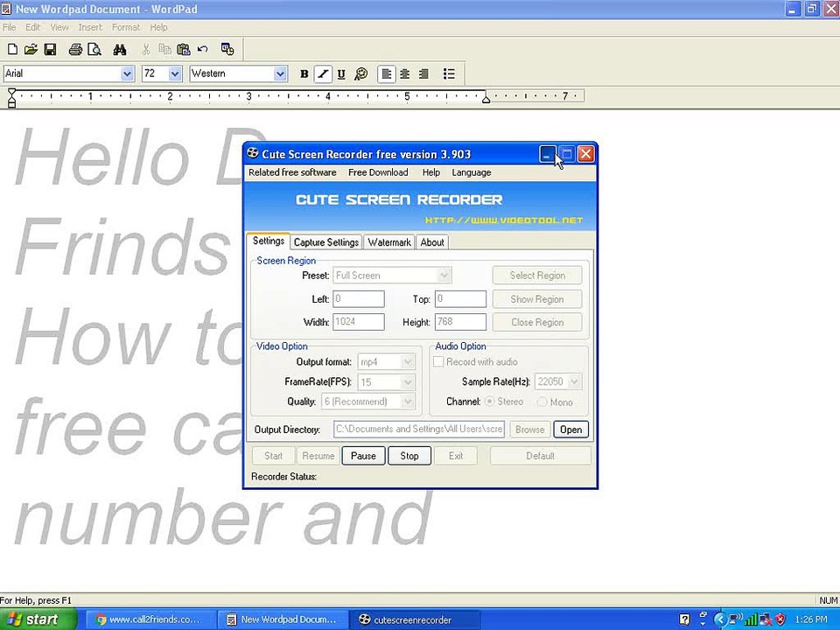Click the Windows start button
The width and height of the screenshot is (840, 630).
pyautogui.click(x=38, y=619)
